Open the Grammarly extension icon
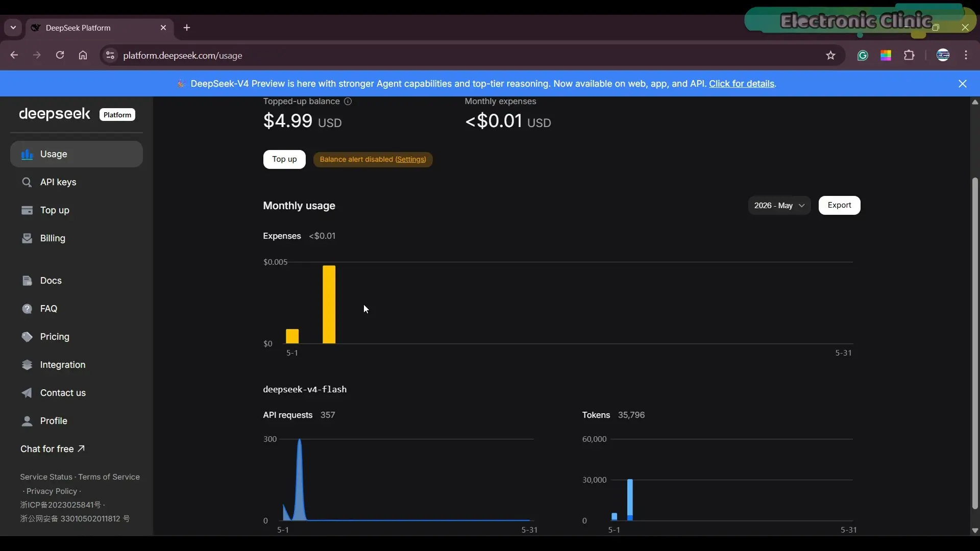 click(863, 56)
